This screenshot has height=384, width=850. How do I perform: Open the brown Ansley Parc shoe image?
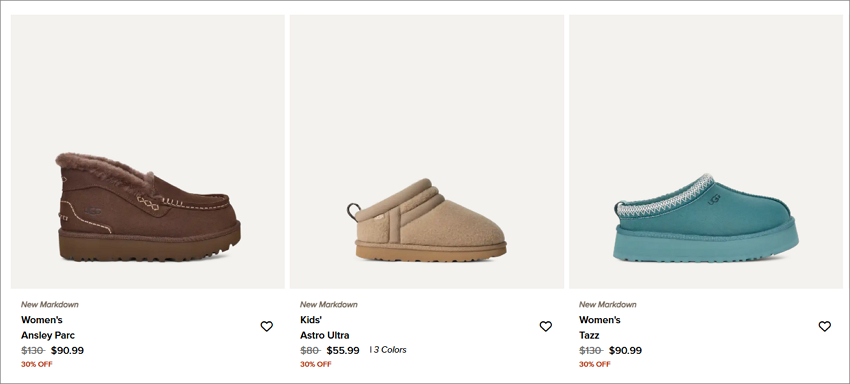tap(147, 151)
